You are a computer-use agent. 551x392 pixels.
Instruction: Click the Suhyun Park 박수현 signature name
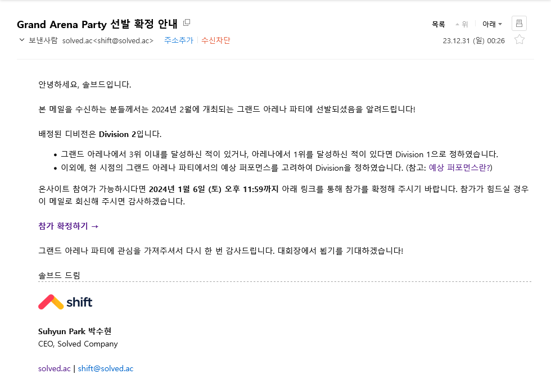pyautogui.click(x=75, y=331)
